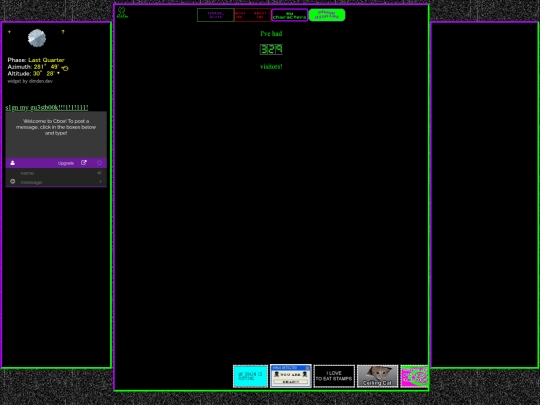Click the 329 visitor counter
This screenshot has height=405, width=540.
(x=271, y=50)
